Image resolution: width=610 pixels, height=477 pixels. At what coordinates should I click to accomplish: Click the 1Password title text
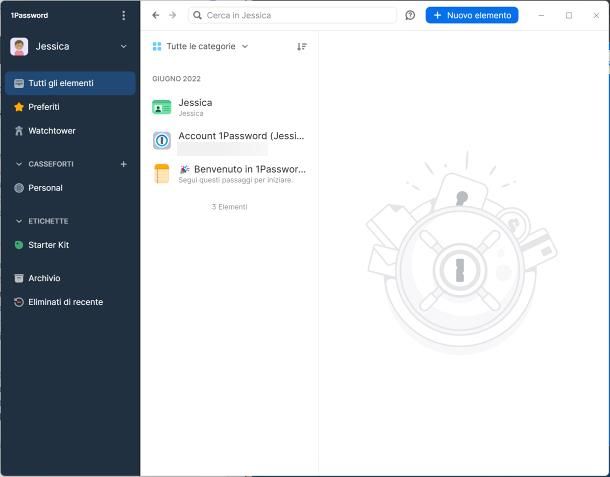click(x=29, y=16)
